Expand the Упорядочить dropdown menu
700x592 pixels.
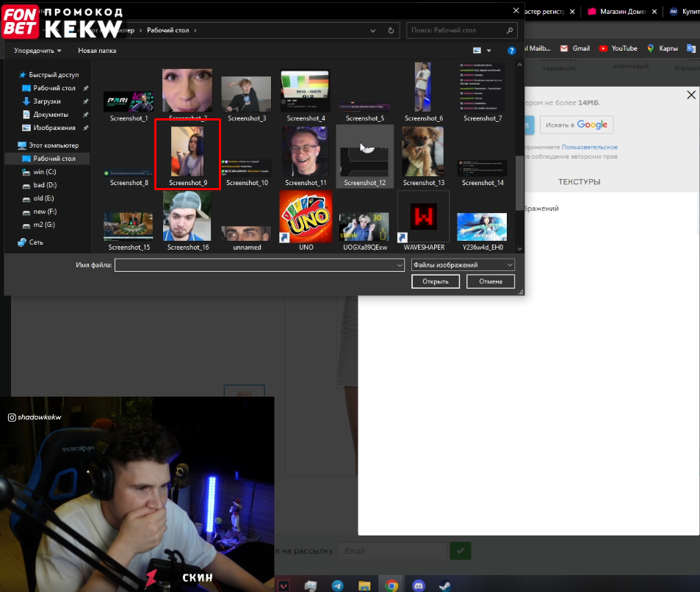[x=37, y=51]
